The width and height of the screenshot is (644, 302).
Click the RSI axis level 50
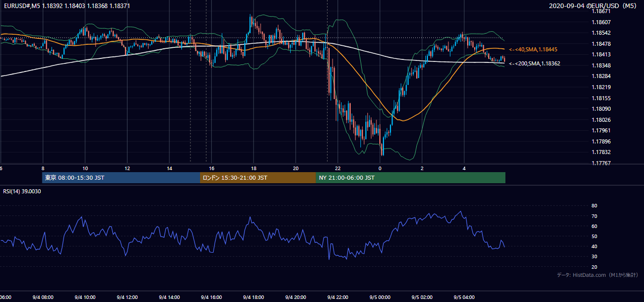tap(594, 236)
